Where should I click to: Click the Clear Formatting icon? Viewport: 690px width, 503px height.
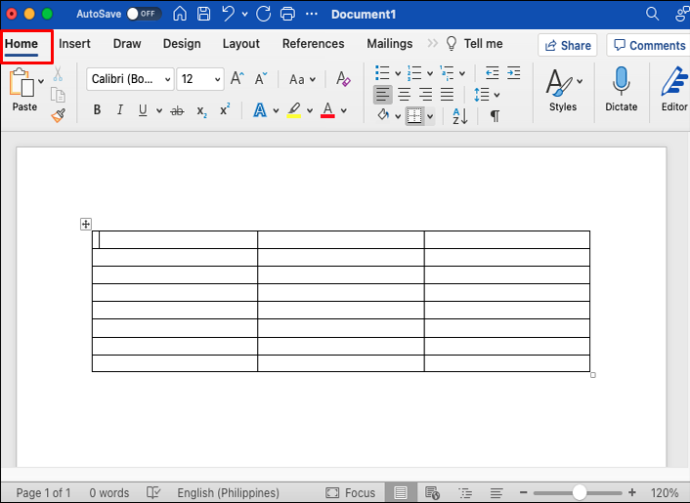[343, 79]
